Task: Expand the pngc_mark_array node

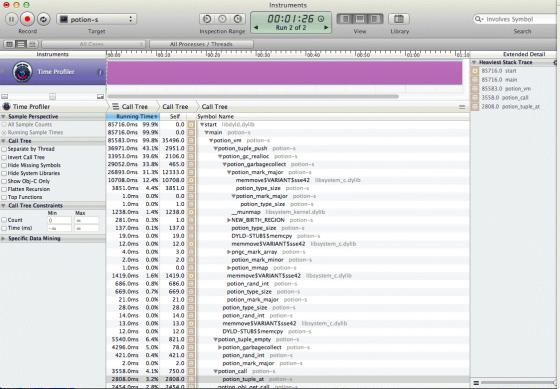Action: 229,252
